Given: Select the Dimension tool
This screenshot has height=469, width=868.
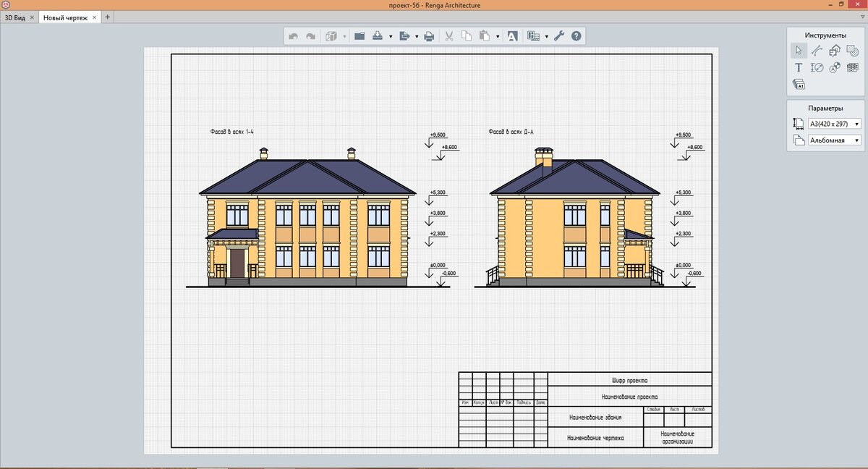Looking at the screenshot, I should (817, 67).
